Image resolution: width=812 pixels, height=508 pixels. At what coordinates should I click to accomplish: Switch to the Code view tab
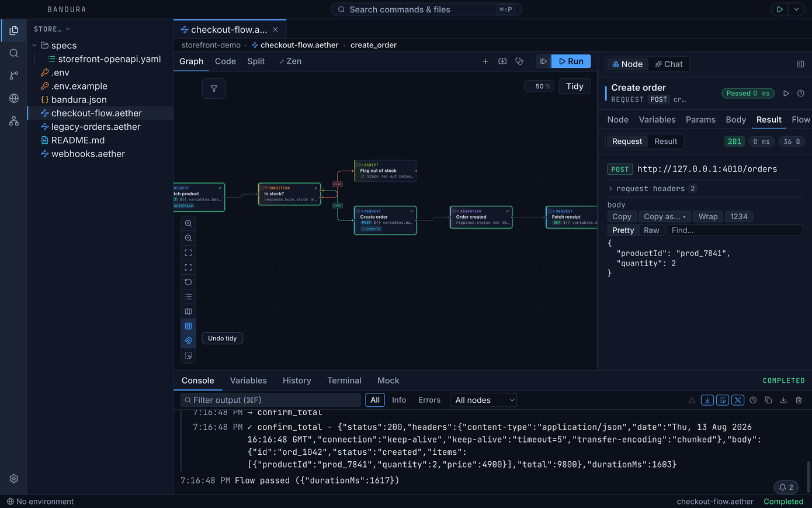click(x=225, y=61)
